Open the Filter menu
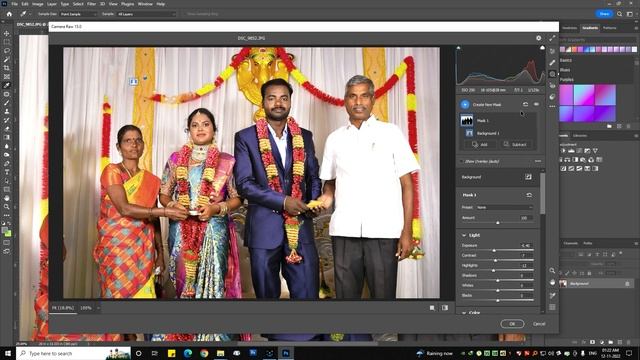This screenshot has width=640, height=360. (x=91, y=4)
